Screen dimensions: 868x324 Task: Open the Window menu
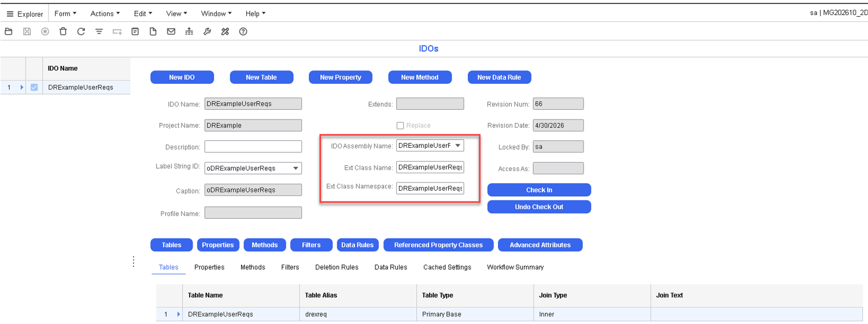(216, 13)
